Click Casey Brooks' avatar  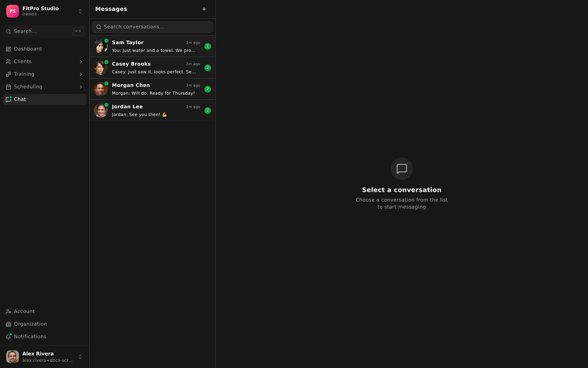pos(101,68)
